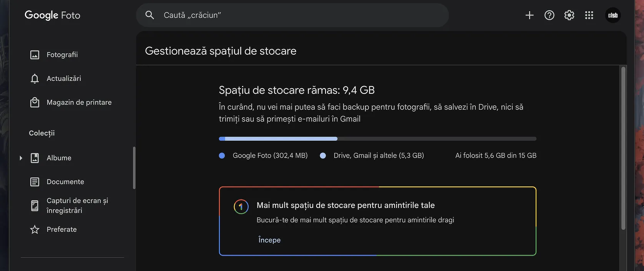Open help via question mark icon
Screen dimensions: 644x271
(549, 15)
